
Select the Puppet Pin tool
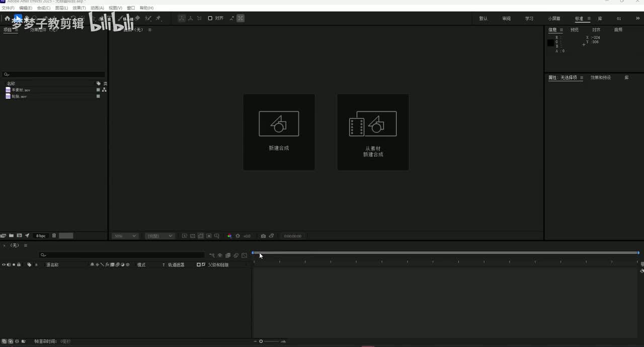click(x=158, y=18)
